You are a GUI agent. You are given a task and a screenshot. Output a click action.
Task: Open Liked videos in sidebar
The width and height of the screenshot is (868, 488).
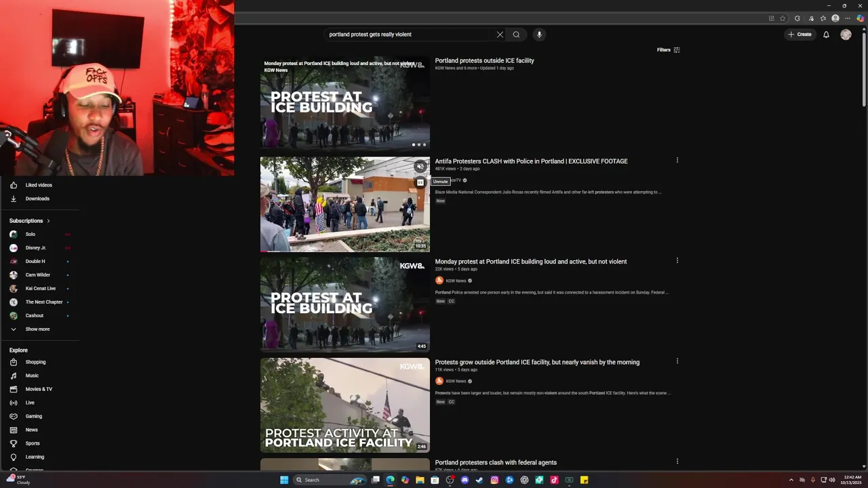(x=39, y=185)
